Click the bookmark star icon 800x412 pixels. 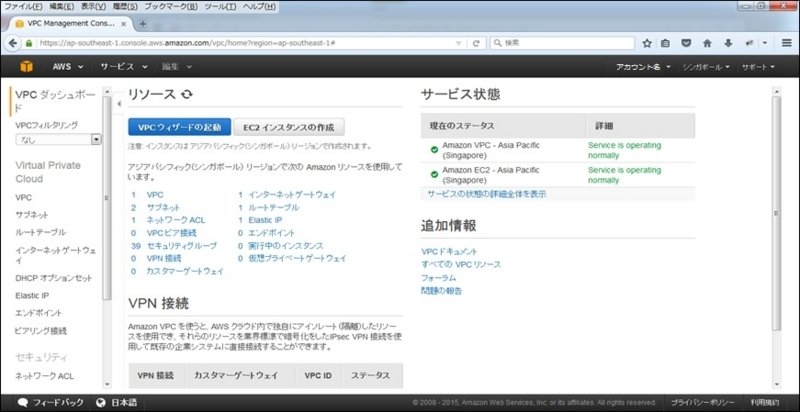[648, 43]
